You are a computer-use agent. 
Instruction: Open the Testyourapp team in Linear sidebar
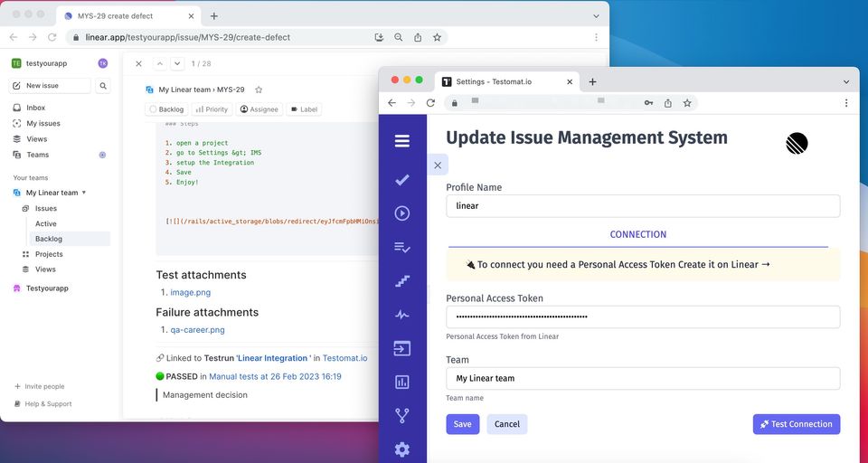pos(47,288)
